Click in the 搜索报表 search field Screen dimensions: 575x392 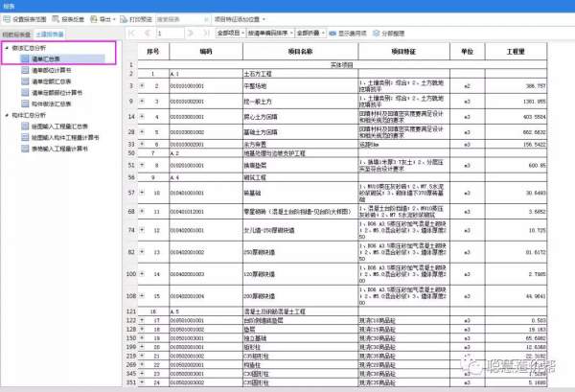point(183,19)
